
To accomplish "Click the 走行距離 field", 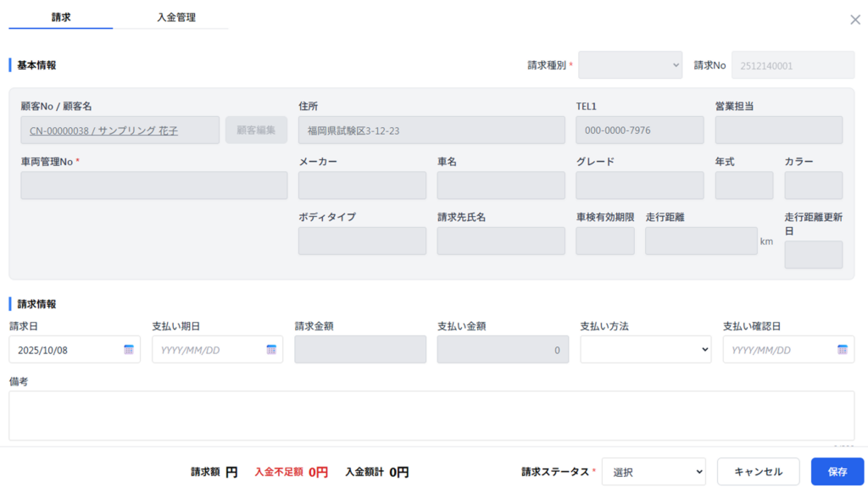I will coord(701,241).
